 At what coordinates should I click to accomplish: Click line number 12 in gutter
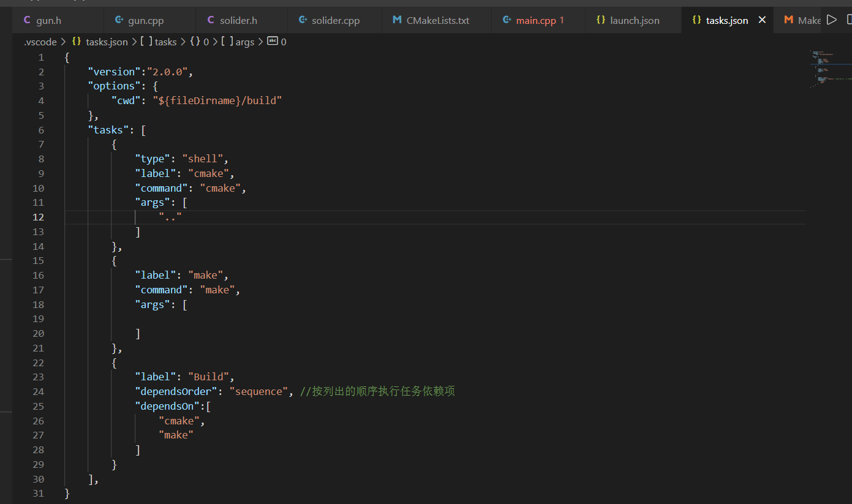point(38,217)
